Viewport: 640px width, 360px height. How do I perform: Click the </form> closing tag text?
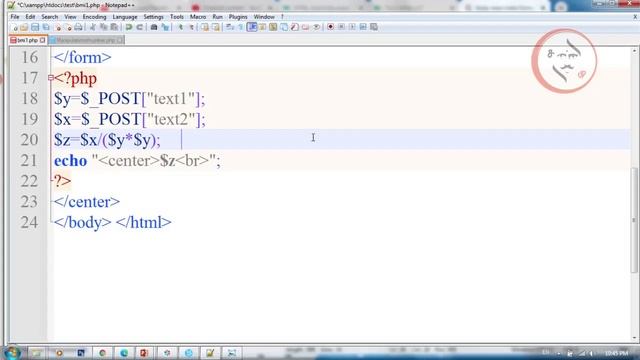82,58
